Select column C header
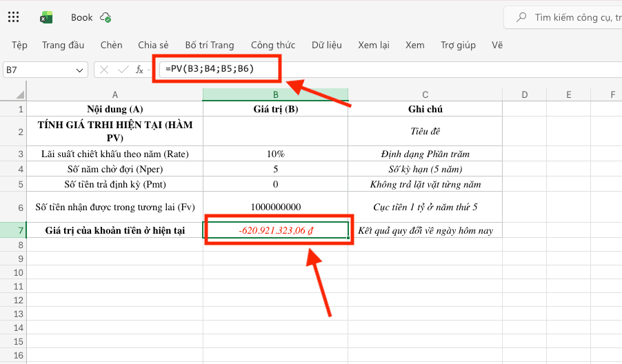The width and height of the screenshot is (622, 364). coord(425,94)
